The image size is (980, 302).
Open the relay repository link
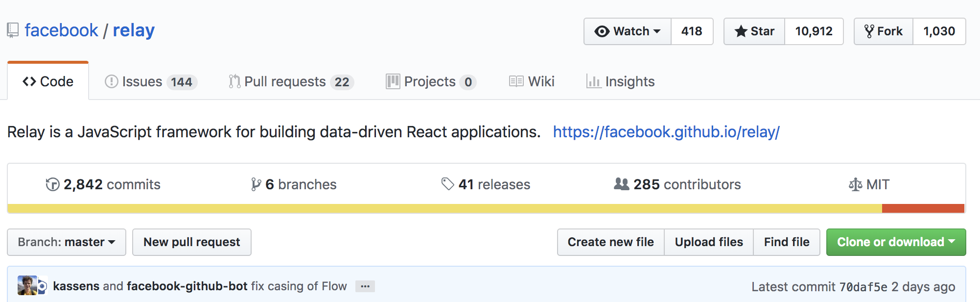pos(134,30)
